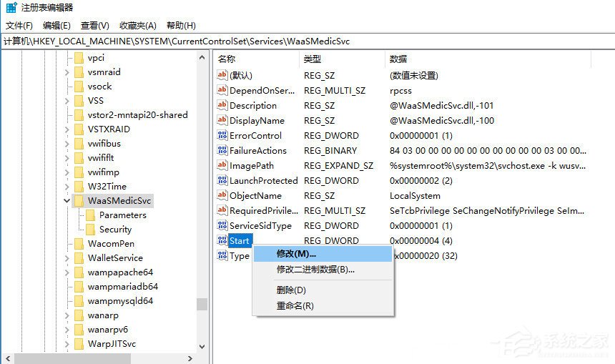Click tree pane scroll-up arrow

pos(202,58)
